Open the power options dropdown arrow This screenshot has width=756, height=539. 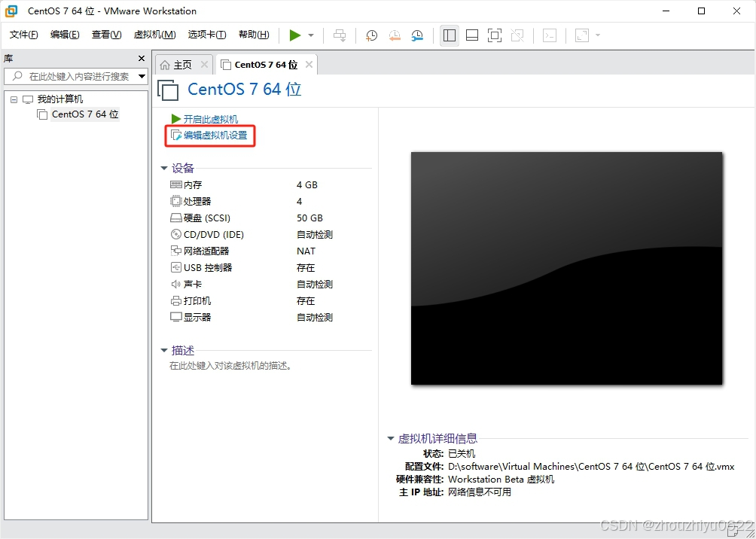[x=311, y=35]
